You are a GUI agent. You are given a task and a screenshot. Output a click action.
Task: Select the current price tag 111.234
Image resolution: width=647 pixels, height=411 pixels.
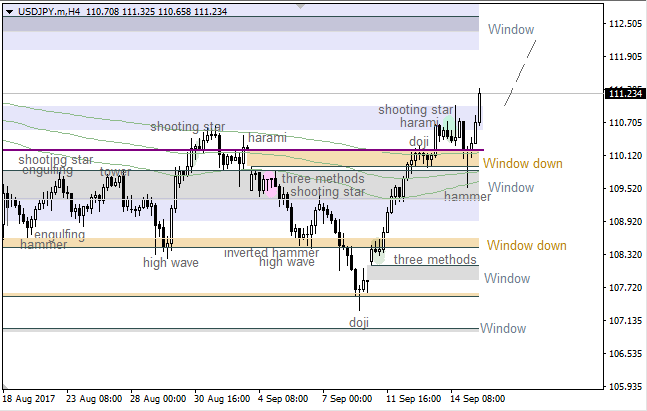[x=625, y=94]
